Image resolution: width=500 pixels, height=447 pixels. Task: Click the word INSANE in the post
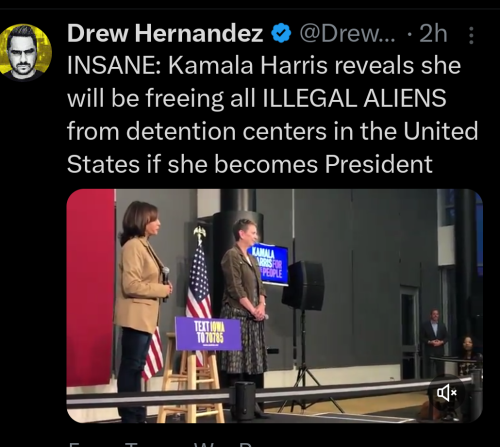[x=113, y=66]
